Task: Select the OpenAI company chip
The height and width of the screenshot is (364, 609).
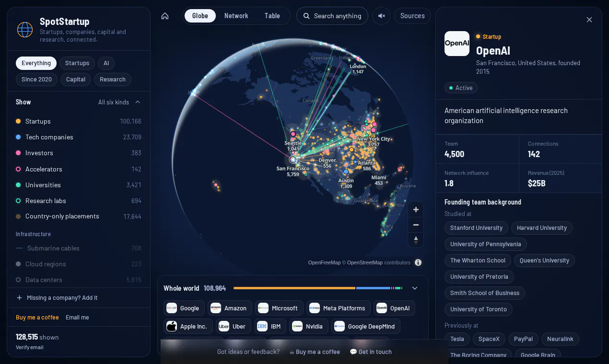Action: pos(394,308)
